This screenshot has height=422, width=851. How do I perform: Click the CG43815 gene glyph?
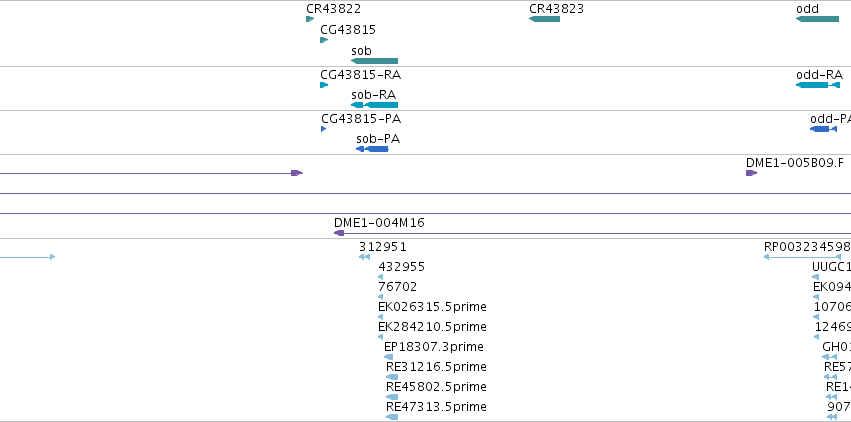324,40
